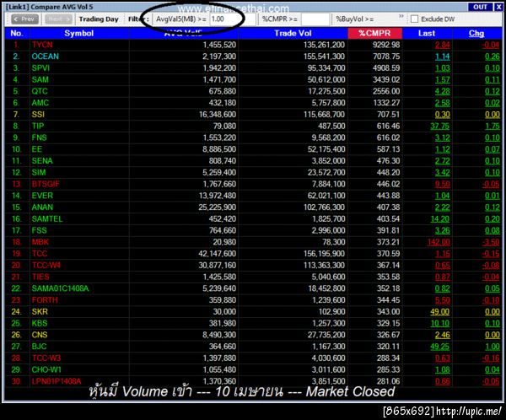
Task: Select the TCC-W4 symbol
Action: click(x=46, y=266)
